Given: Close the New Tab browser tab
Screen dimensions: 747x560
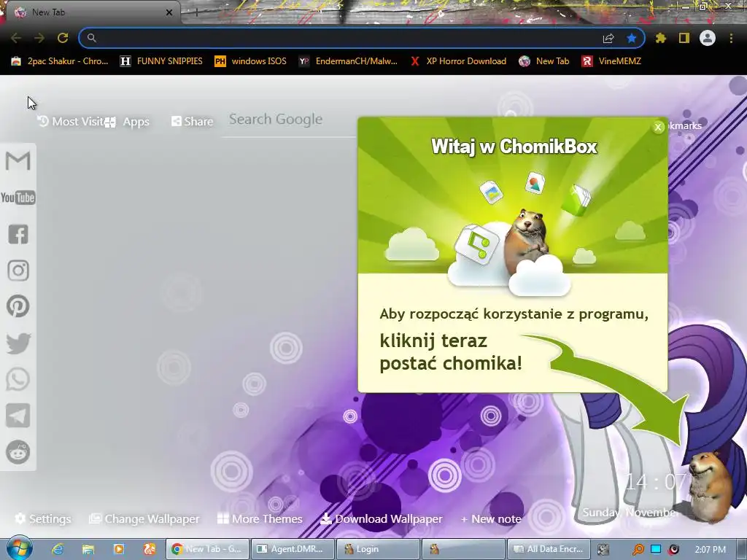Looking at the screenshot, I should [x=169, y=13].
